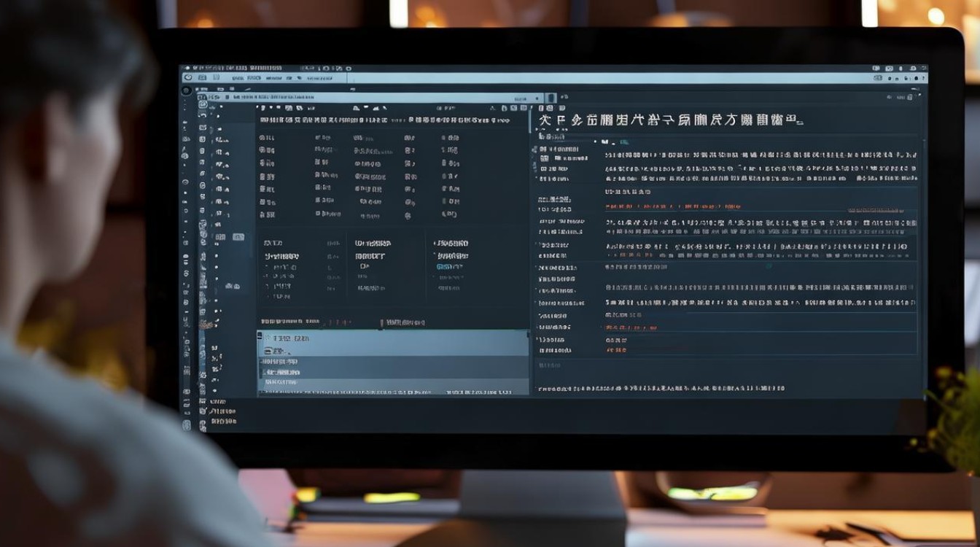Open the camera capture icon beside refresh

(x=203, y=76)
